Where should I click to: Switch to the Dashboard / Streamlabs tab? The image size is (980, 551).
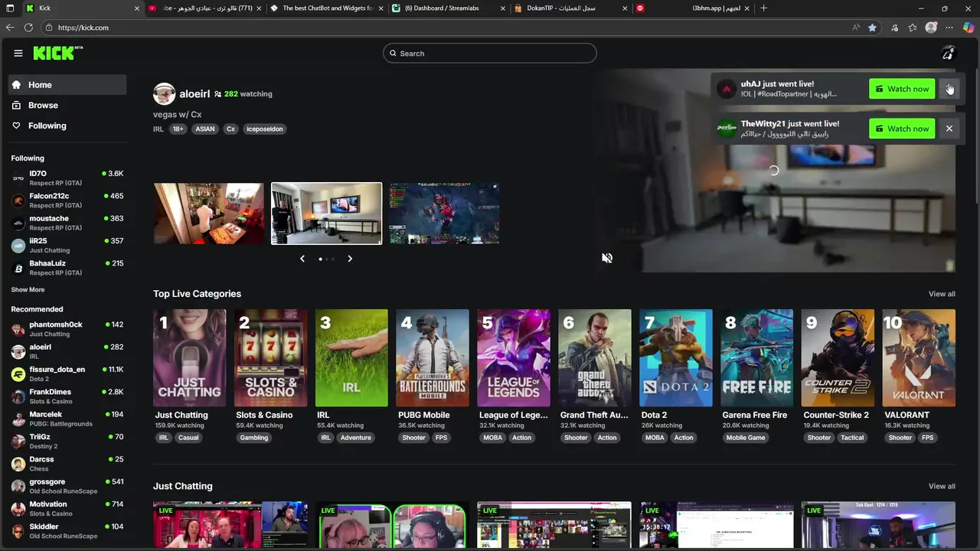(448, 8)
